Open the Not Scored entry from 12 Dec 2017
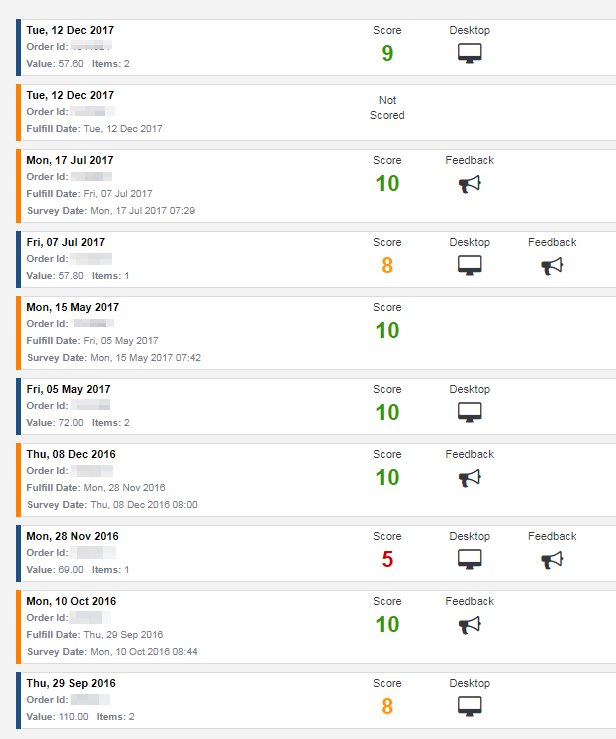The width and height of the screenshot is (616, 739). click(x=387, y=107)
